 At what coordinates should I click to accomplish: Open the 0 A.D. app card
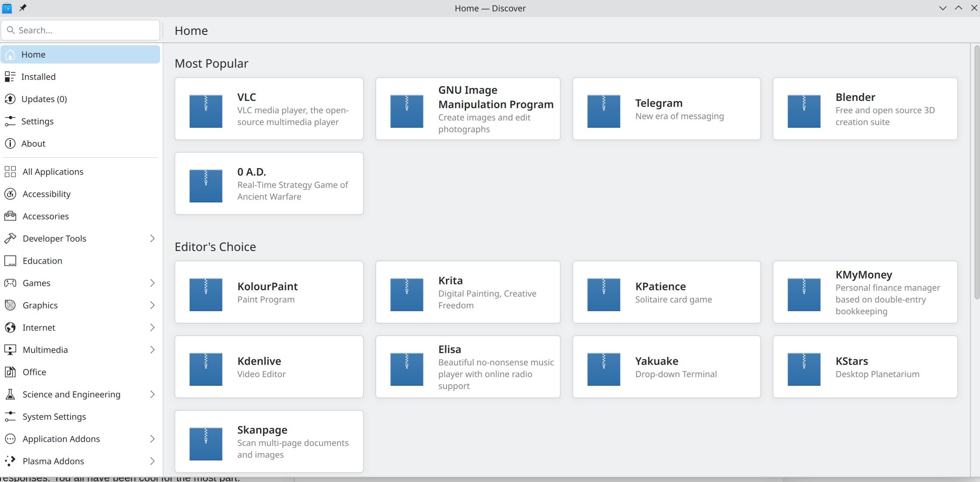click(x=269, y=183)
